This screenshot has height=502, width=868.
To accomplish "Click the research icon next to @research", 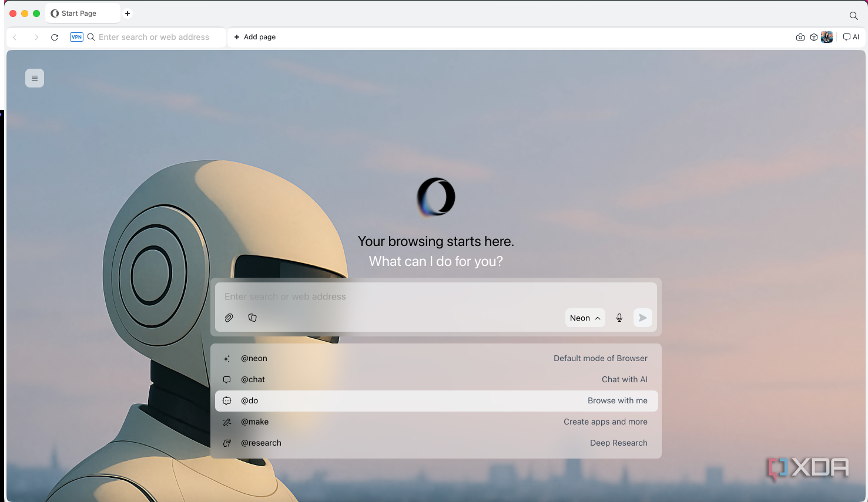I will 227,443.
